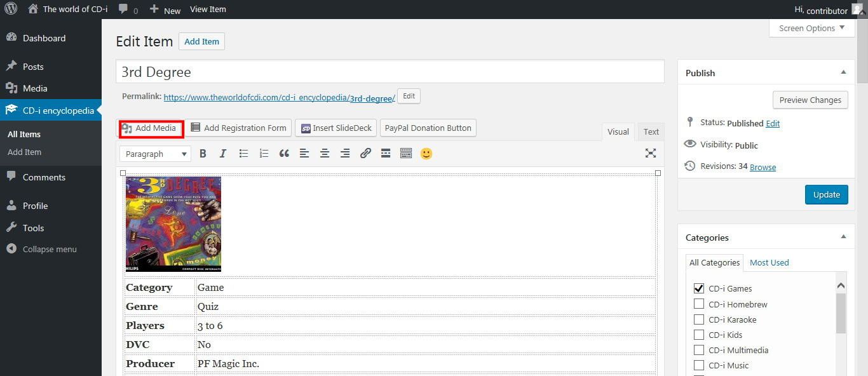868x376 pixels.
Task: Collapse the admin sidebar menu
Action: (x=41, y=249)
